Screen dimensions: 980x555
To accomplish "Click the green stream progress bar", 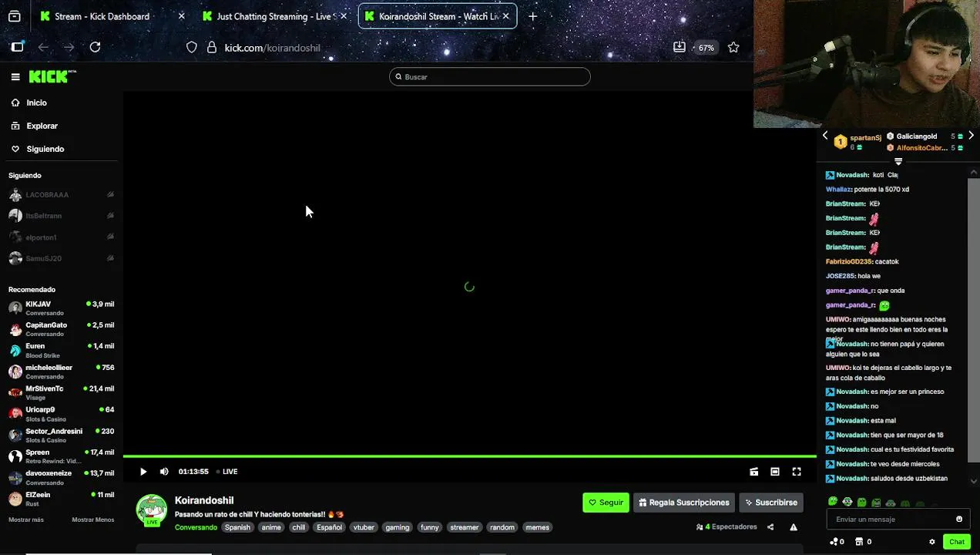I will click(469, 456).
